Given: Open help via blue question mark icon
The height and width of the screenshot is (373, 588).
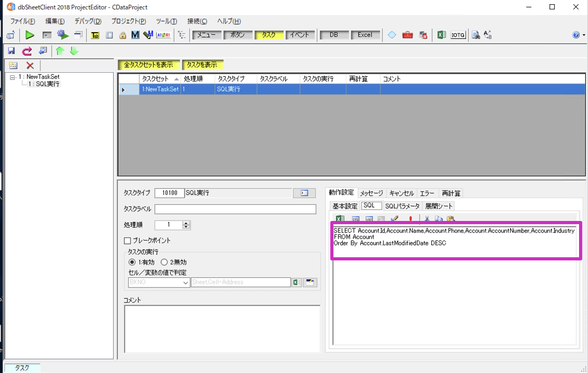Looking at the screenshot, I should pyautogui.click(x=576, y=35).
